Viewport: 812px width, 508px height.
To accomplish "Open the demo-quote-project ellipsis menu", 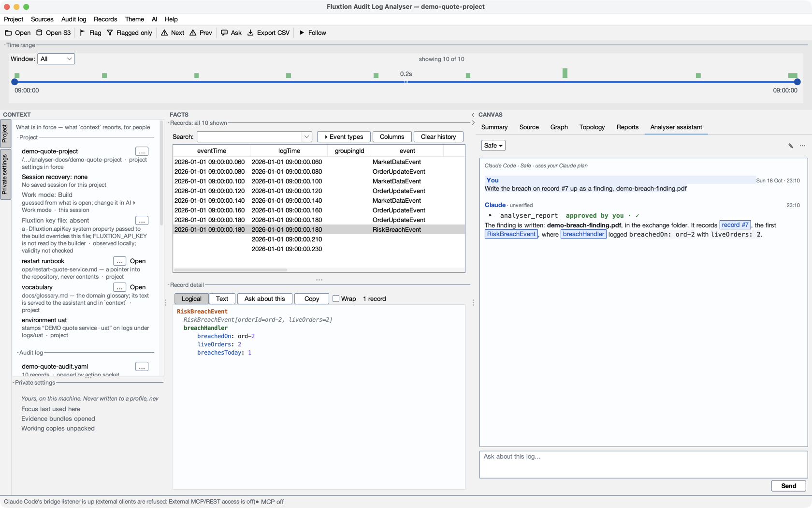I will tap(142, 151).
